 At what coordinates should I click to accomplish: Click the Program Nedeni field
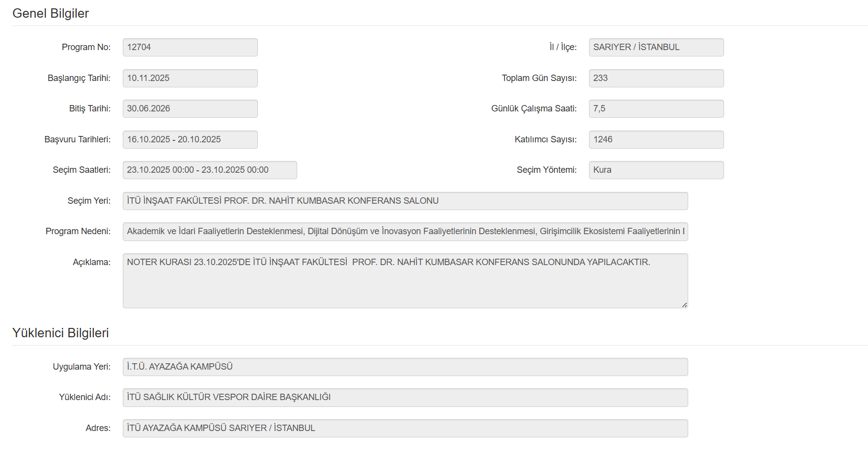[x=405, y=231]
